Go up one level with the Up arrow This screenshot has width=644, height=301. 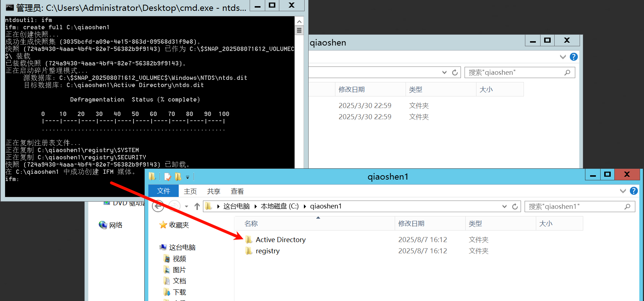pos(197,206)
